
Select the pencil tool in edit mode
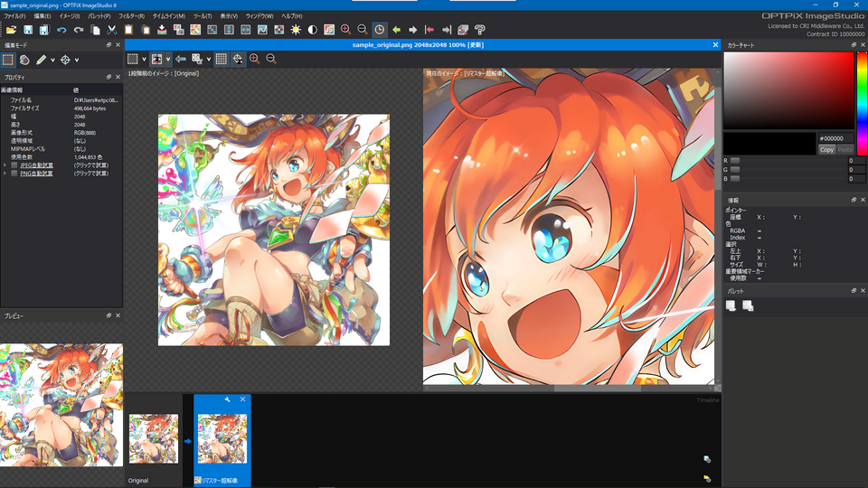pos(41,60)
